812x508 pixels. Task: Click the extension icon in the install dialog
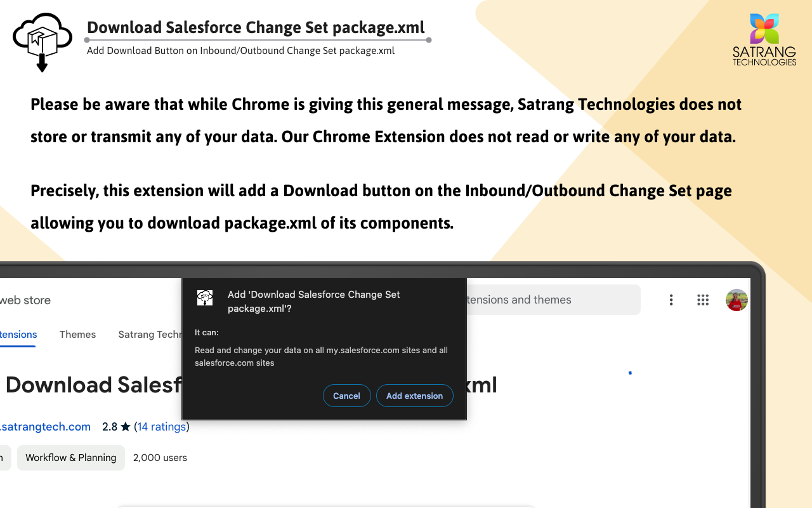204,298
